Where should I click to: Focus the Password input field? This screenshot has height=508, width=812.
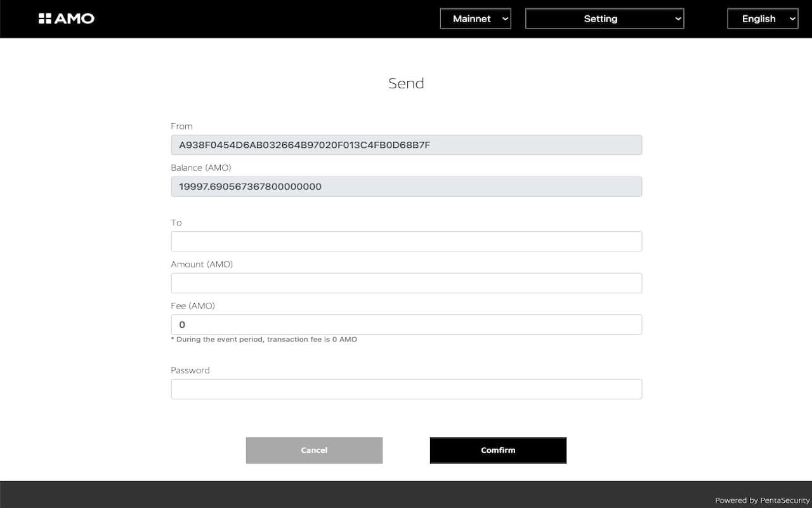(x=406, y=389)
